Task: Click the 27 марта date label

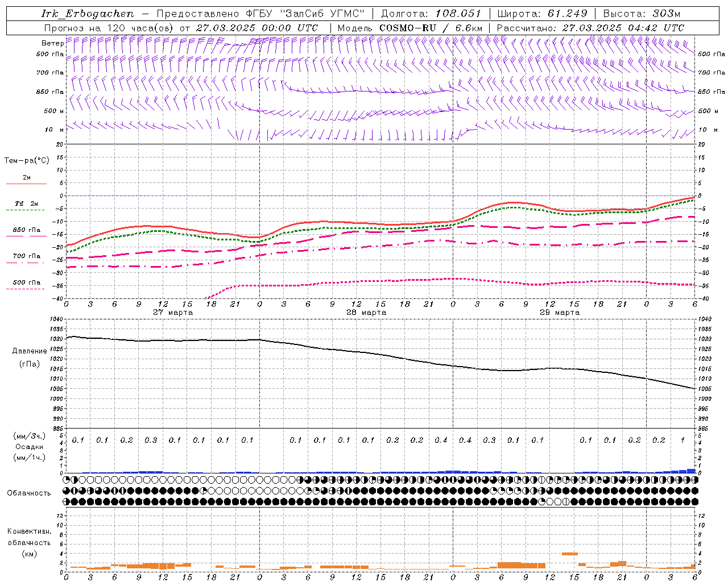Action: tap(173, 312)
